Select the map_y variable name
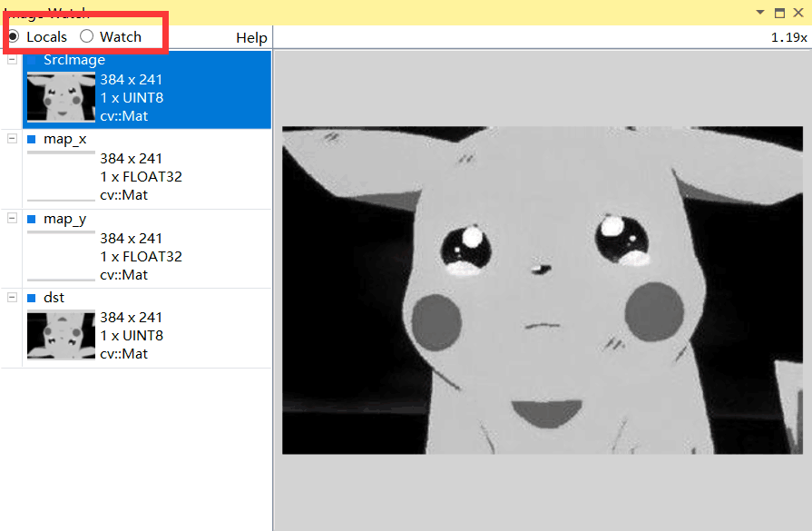 click(65, 219)
